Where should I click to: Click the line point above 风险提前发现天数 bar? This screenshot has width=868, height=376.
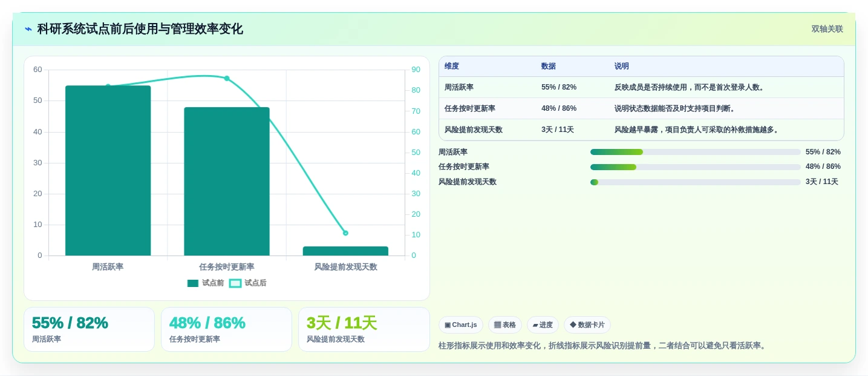tap(345, 233)
